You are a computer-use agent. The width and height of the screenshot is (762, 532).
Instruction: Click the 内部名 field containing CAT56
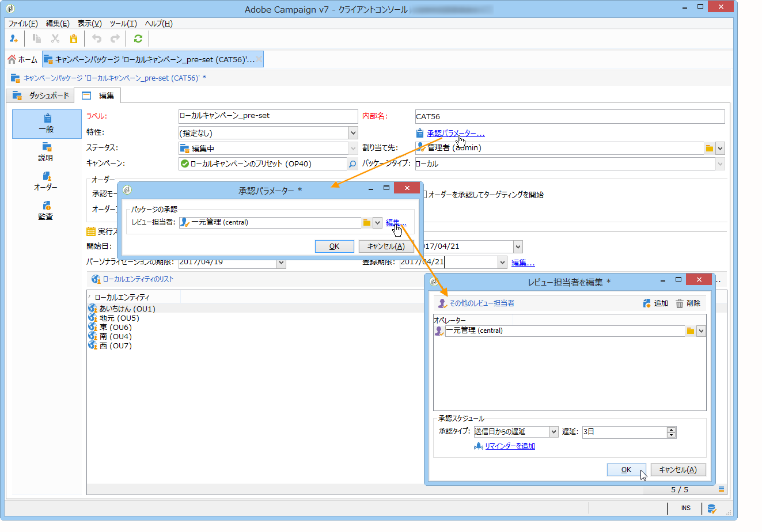click(570, 116)
